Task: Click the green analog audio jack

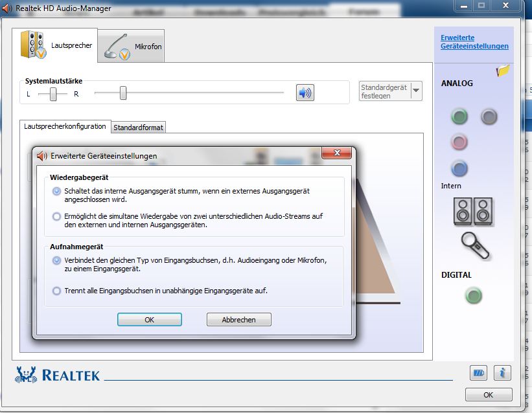Action: tap(459, 117)
